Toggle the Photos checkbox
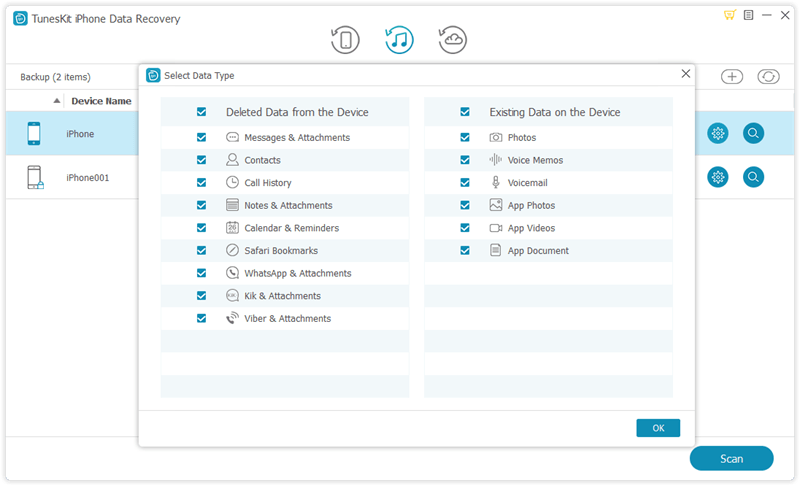 coord(465,137)
